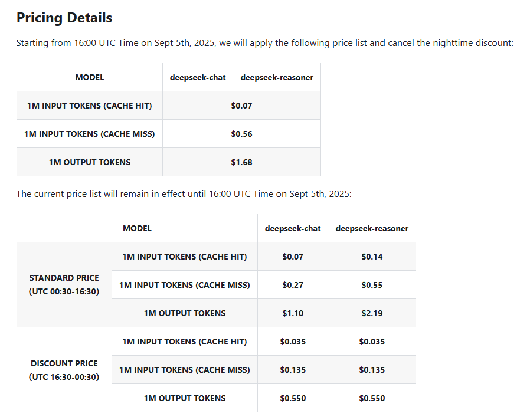Click deepseek-chat header in the first table

(198, 77)
